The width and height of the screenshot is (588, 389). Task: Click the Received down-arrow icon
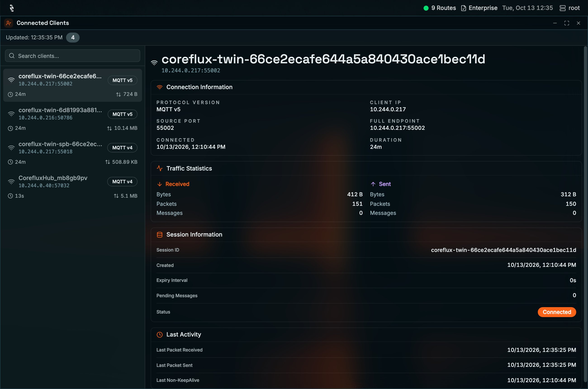159,184
